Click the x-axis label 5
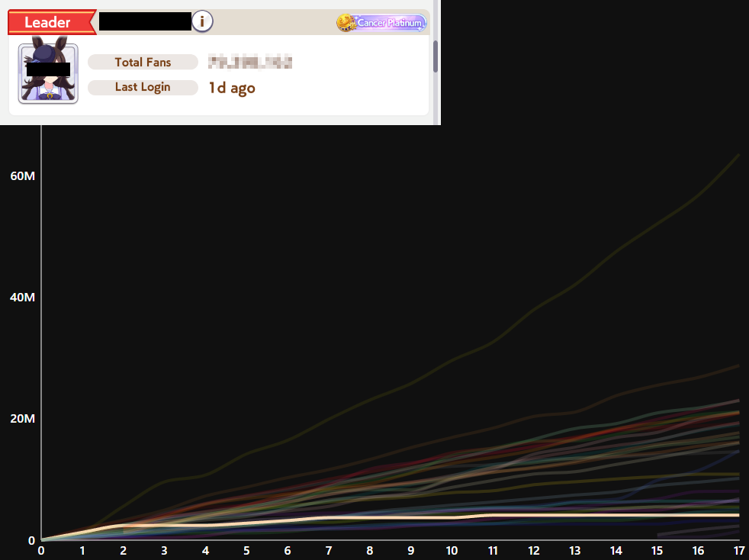 point(246,550)
